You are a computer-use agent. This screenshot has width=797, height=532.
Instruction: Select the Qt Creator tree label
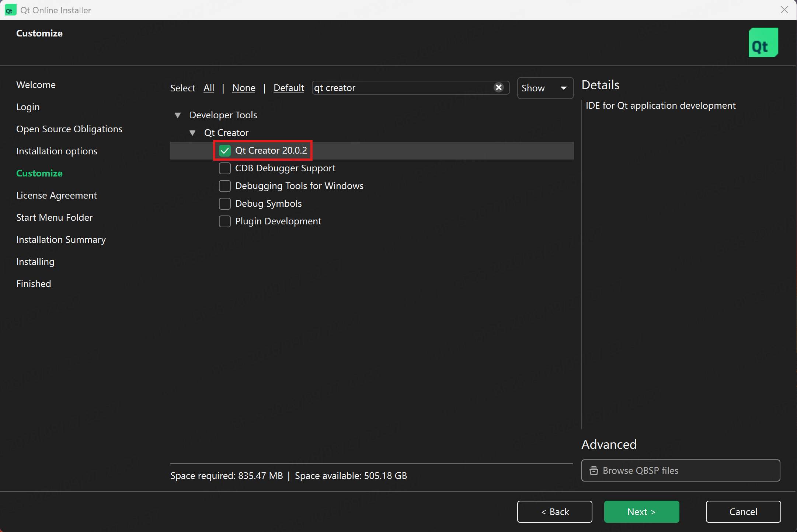(226, 133)
